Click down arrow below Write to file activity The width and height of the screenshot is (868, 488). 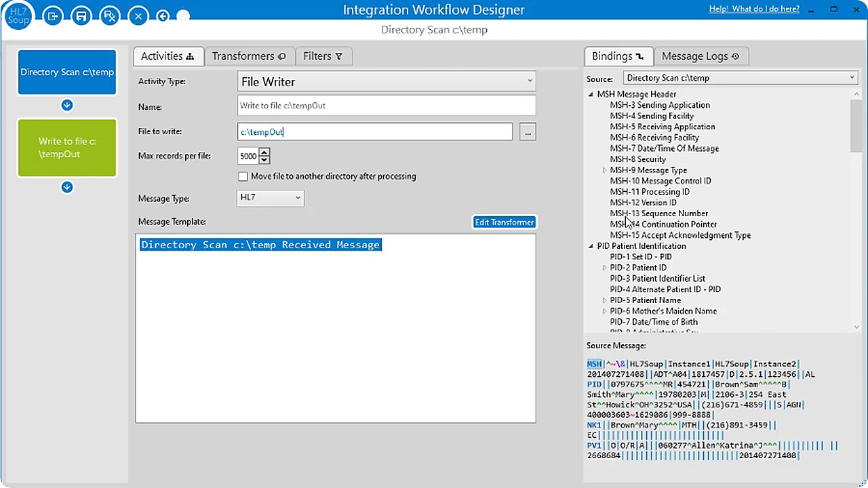(67, 187)
